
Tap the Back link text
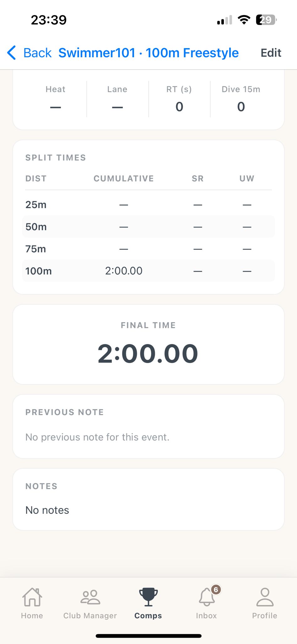[x=37, y=53]
